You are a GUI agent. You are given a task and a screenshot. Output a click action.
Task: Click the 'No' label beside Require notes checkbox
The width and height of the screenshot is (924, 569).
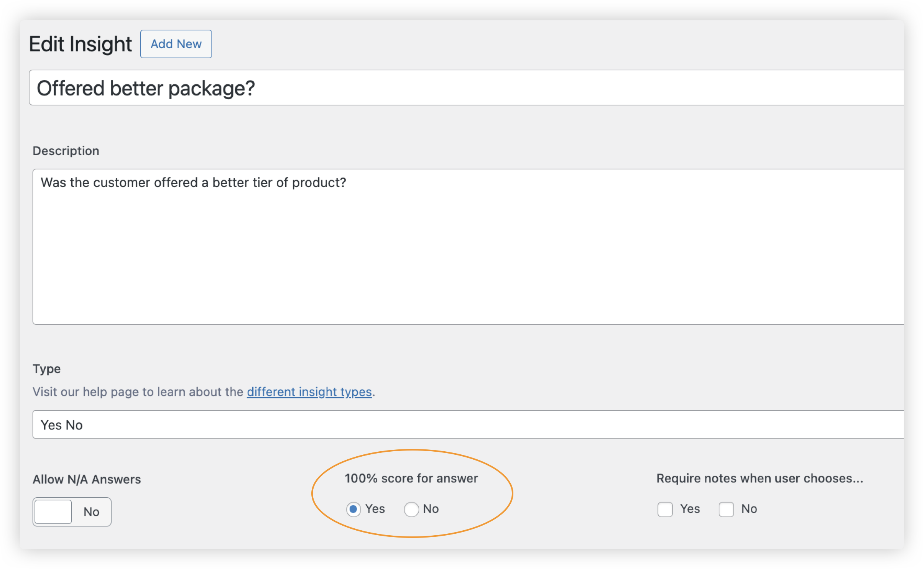(749, 509)
